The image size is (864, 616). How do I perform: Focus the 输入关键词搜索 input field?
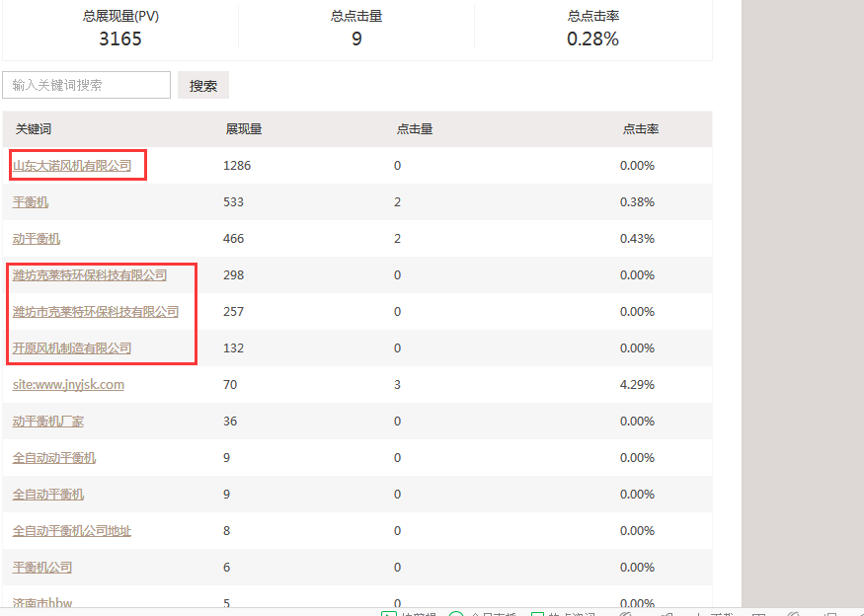click(x=87, y=86)
